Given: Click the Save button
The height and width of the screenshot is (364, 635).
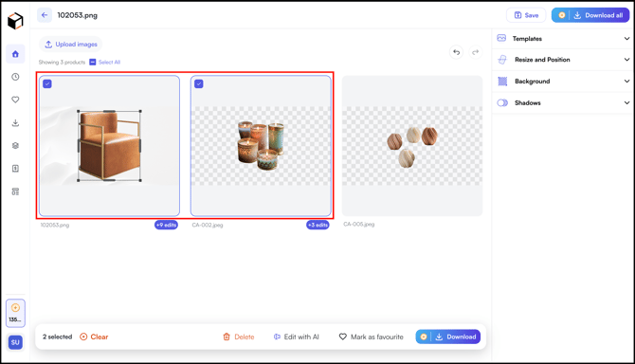Looking at the screenshot, I should tap(526, 15).
